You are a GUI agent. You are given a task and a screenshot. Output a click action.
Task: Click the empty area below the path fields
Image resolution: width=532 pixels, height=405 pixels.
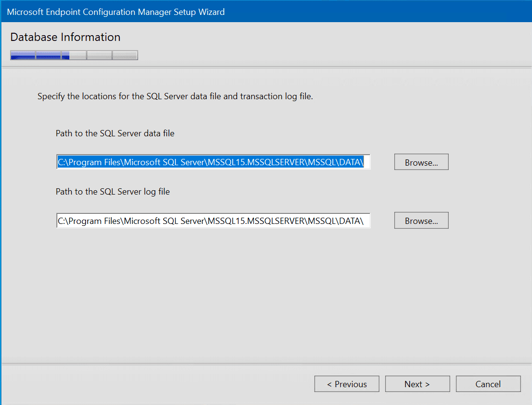[212, 289]
